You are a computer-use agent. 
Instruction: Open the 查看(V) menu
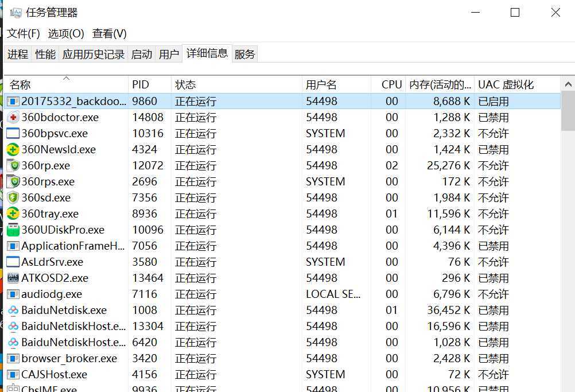coord(109,34)
